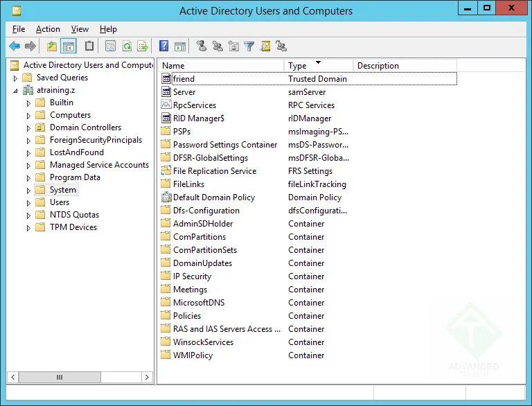532x406 pixels.
Task: Open the Action menu
Action: pyautogui.click(x=48, y=29)
